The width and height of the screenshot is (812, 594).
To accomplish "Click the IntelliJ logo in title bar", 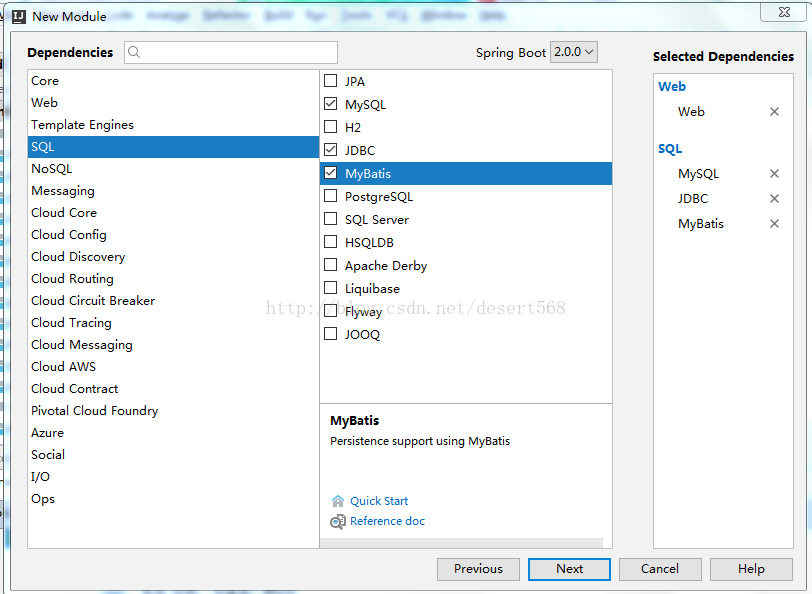I will (18, 16).
